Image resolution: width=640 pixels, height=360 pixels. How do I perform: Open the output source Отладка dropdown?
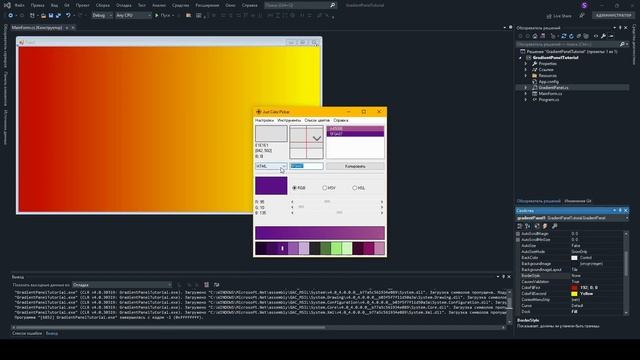(x=122, y=285)
